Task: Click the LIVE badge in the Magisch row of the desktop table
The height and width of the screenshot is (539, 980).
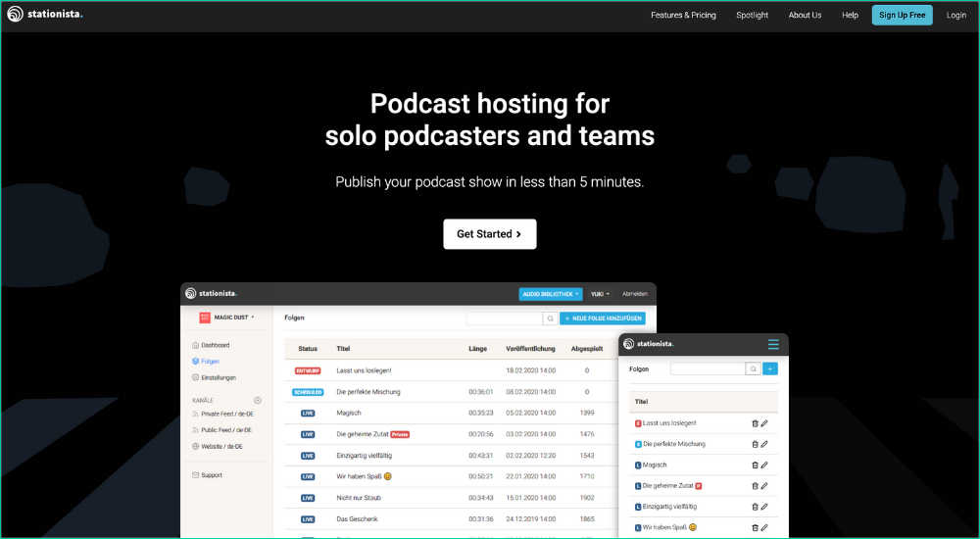Action: point(308,414)
